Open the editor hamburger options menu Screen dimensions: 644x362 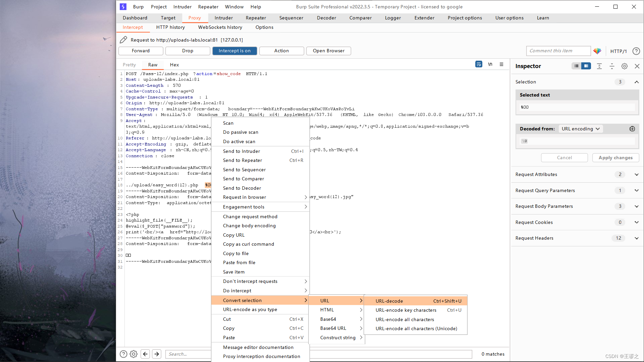(501, 64)
